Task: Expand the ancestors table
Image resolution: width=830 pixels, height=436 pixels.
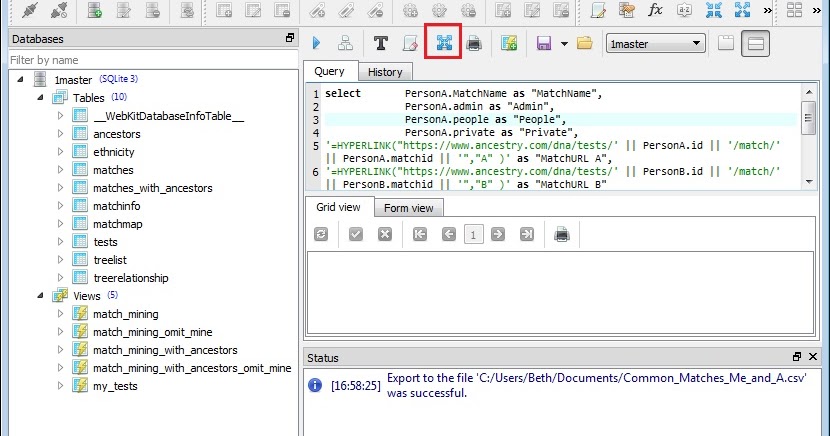Action: [x=60, y=133]
